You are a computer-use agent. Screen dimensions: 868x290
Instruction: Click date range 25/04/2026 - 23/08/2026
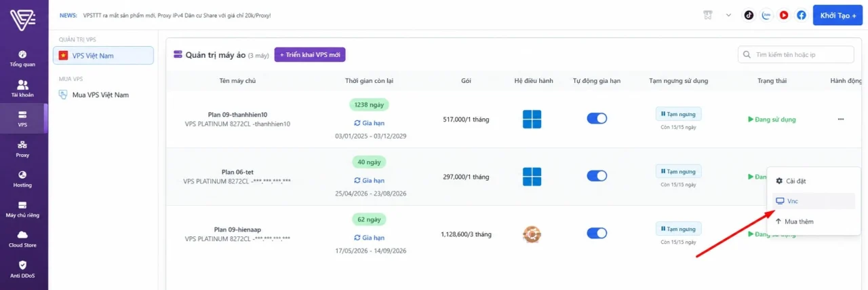click(370, 194)
